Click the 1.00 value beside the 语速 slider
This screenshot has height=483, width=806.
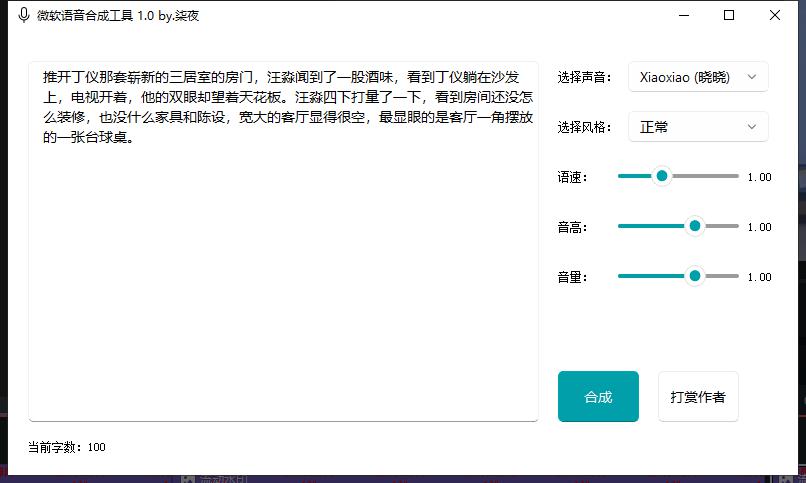tap(759, 177)
